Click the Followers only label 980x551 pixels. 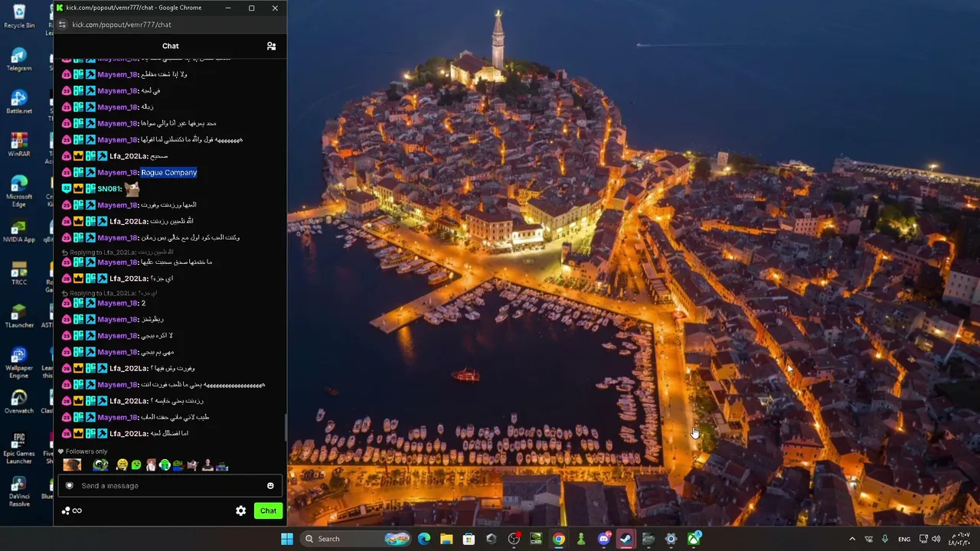tap(87, 452)
